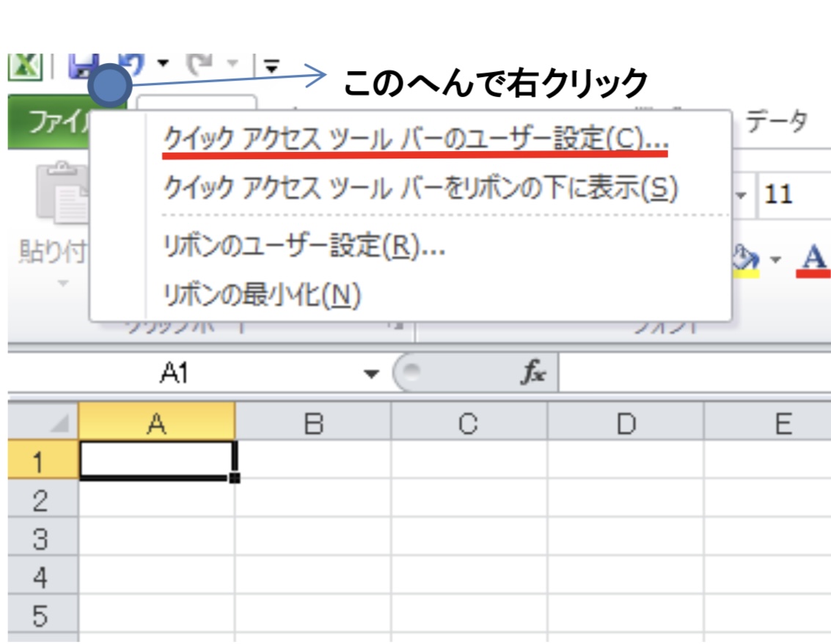The width and height of the screenshot is (831, 644).
Task: Click the fill color paint bucket icon
Action: (x=747, y=258)
